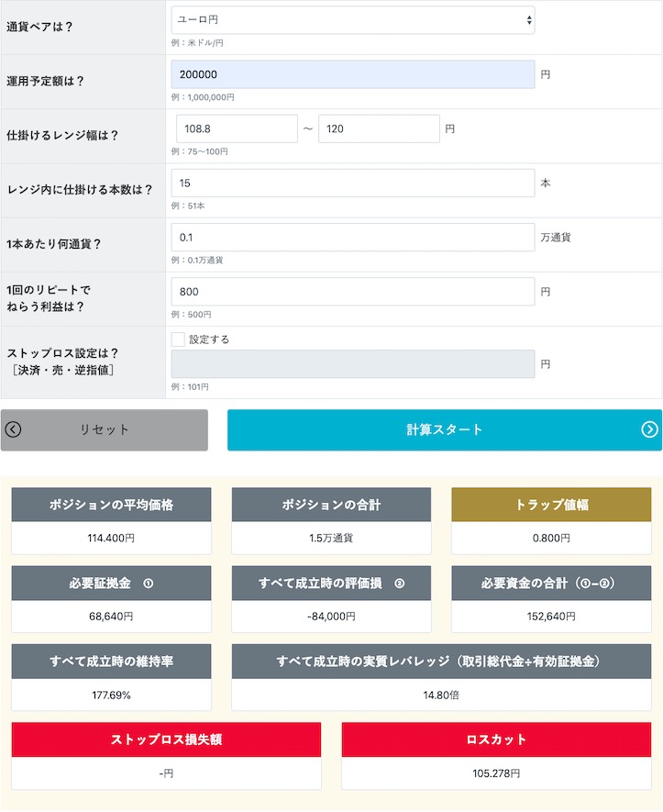
Task: Click the example hint 例：75〜100円
Action: click(200, 151)
